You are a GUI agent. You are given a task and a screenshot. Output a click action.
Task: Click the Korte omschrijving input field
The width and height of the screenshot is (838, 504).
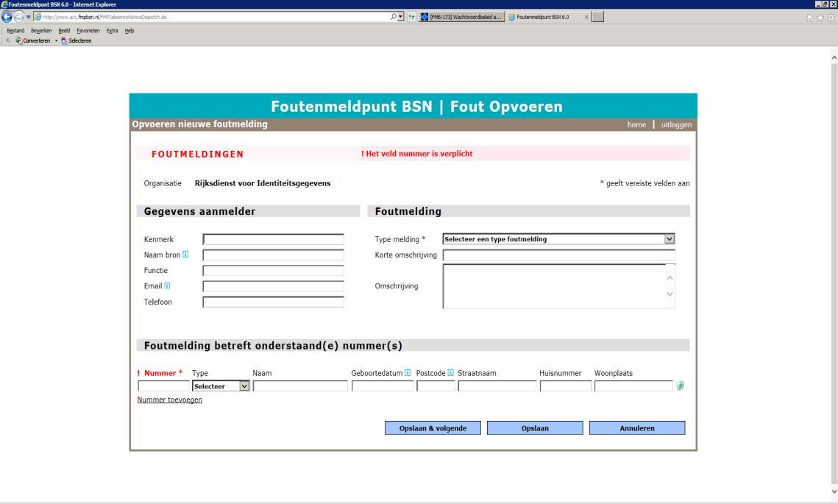[558, 255]
